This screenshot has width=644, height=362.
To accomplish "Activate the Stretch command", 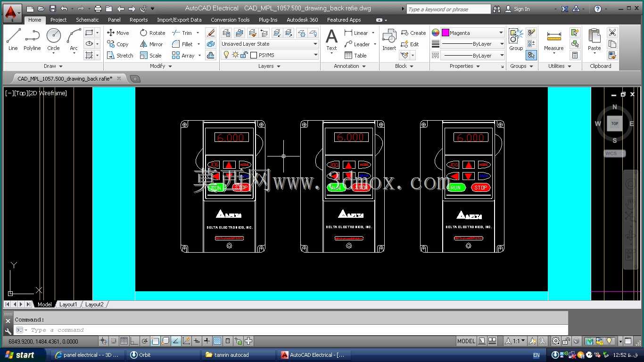I will 120,56.
